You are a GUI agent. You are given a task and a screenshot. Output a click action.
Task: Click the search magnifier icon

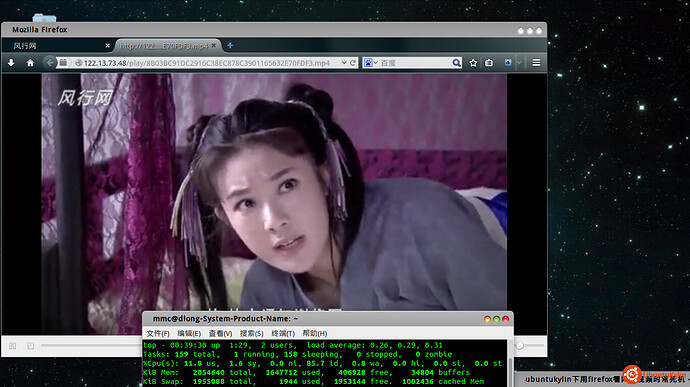pyautogui.click(x=456, y=63)
